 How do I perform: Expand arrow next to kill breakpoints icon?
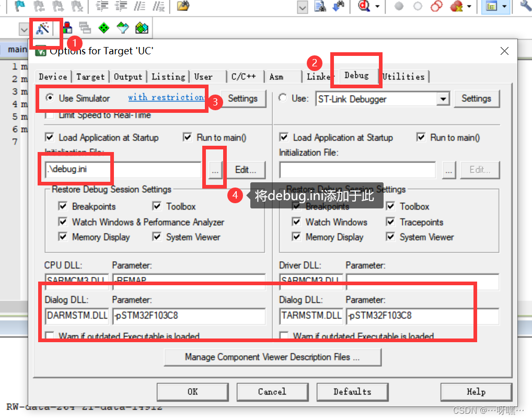click(x=469, y=6)
